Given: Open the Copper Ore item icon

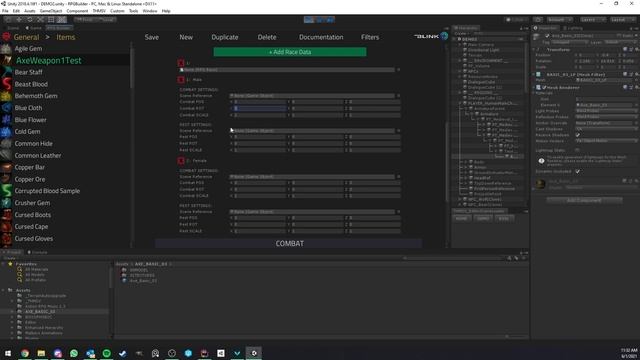Looking at the screenshot, I should click(6, 179).
